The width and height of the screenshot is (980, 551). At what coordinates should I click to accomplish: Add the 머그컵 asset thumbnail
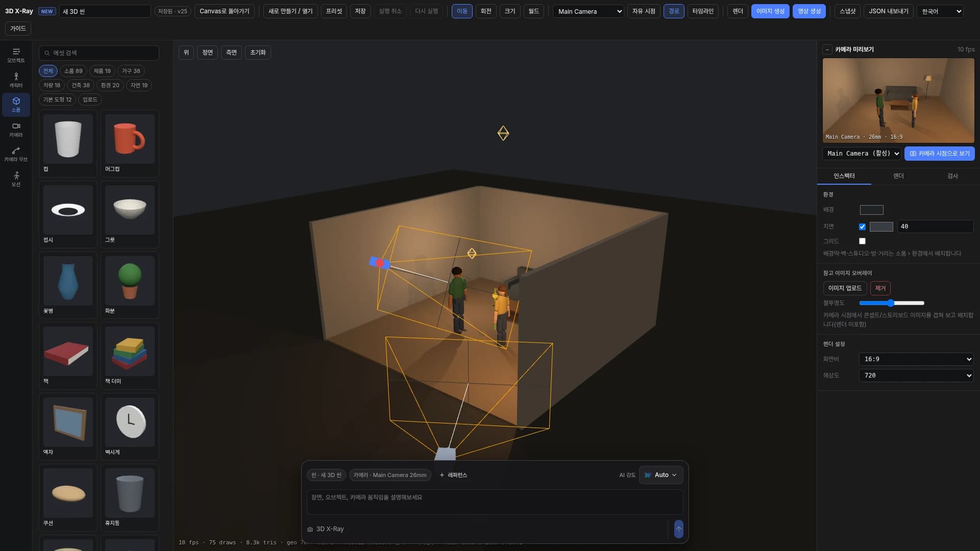pos(130,139)
